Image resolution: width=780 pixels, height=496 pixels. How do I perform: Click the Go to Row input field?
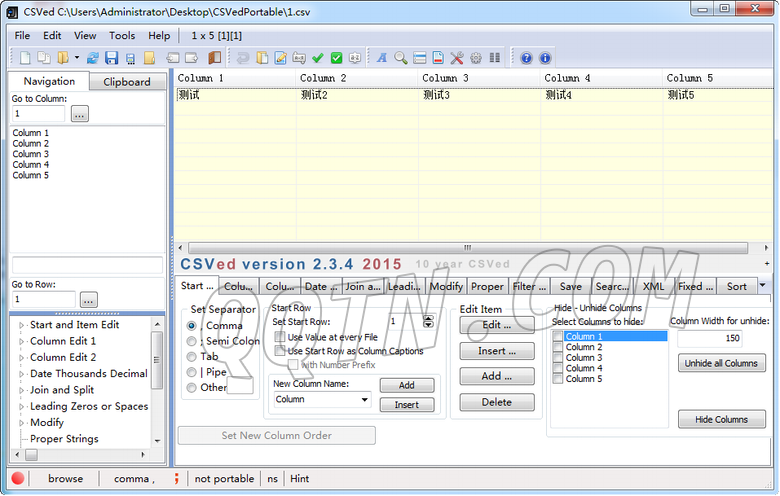tap(44, 299)
